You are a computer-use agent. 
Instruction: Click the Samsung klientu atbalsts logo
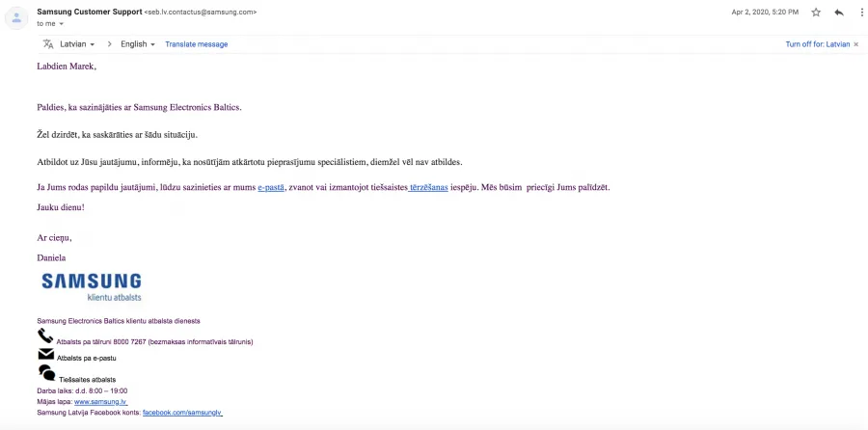coord(92,286)
